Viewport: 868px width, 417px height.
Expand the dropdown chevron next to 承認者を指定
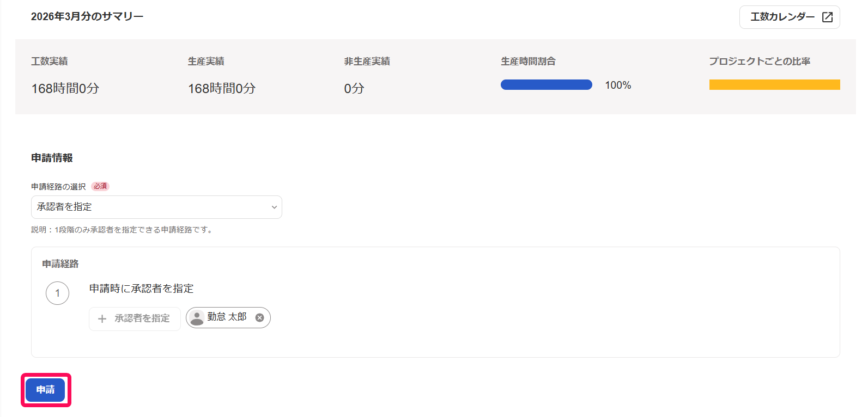click(x=274, y=207)
